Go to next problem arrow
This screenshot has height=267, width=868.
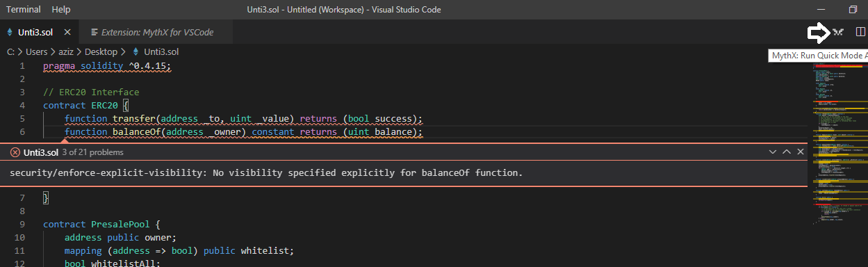coord(773,152)
